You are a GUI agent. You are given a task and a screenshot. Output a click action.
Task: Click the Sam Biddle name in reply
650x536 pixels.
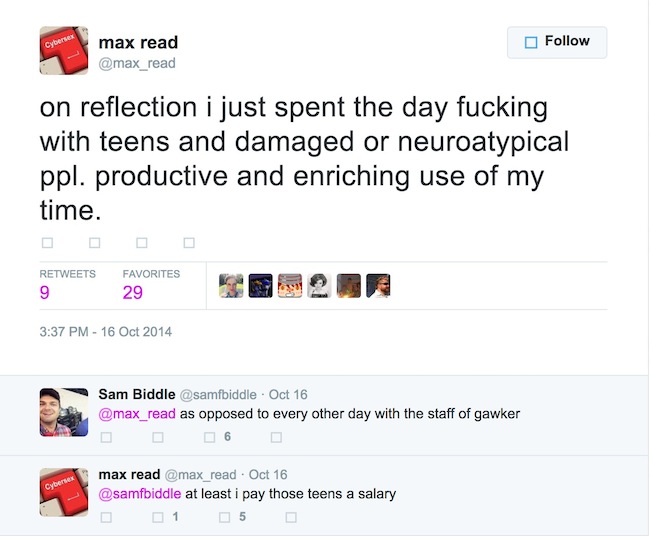pos(136,394)
